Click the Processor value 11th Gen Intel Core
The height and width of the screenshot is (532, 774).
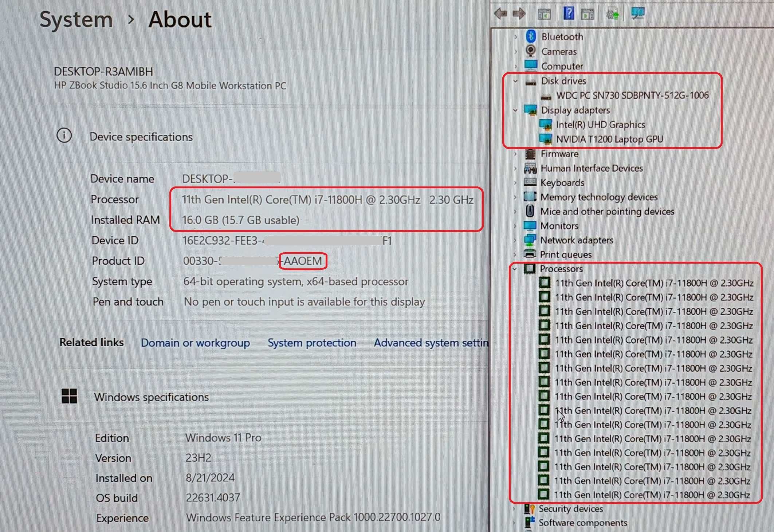pyautogui.click(x=327, y=200)
